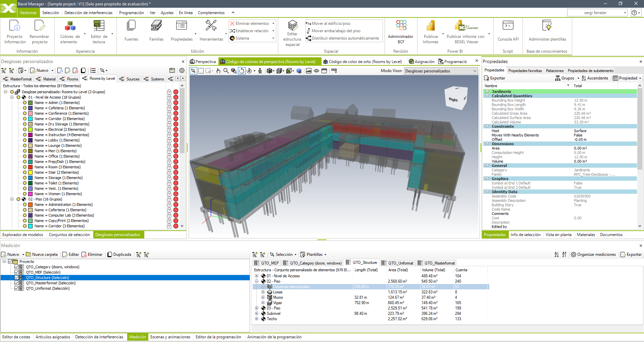This screenshot has width=644, height=342.
Task: Launch the Consola API
Action: point(508,30)
